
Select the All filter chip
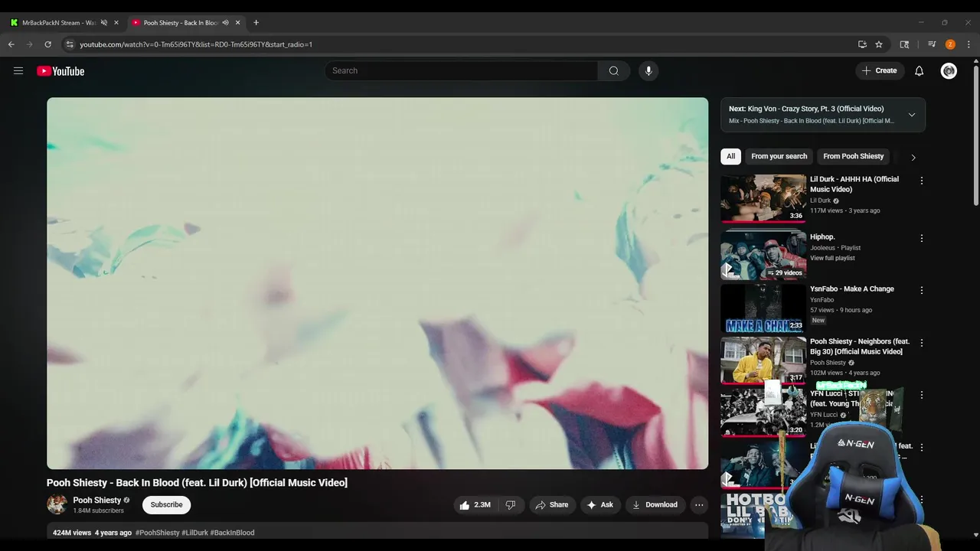pyautogui.click(x=730, y=156)
